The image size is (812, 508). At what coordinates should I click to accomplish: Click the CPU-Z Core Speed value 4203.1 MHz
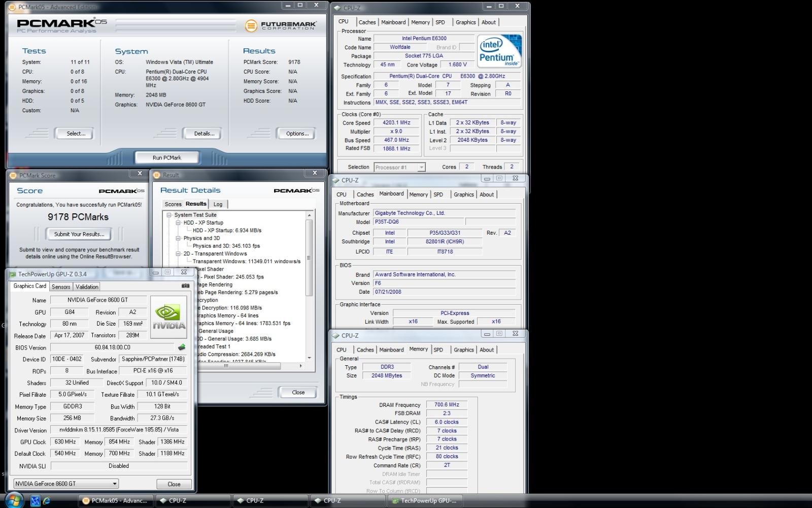(396, 122)
